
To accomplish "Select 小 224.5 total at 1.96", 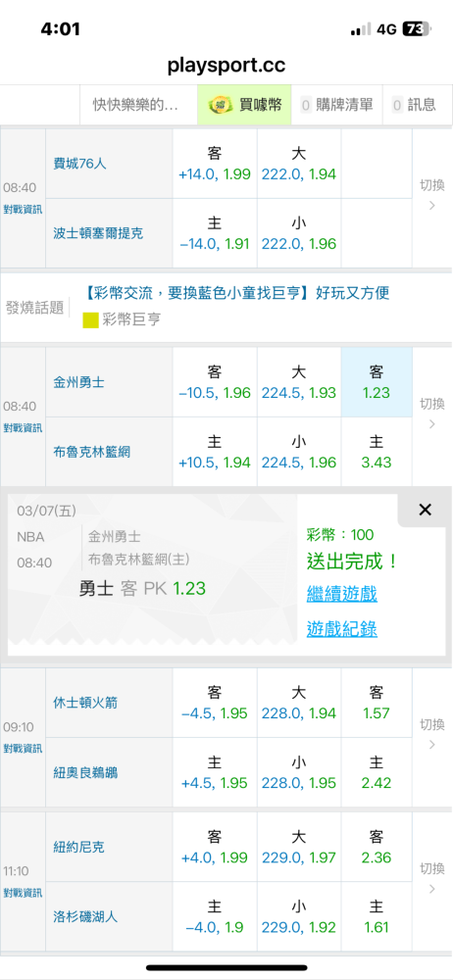I will (x=299, y=452).
